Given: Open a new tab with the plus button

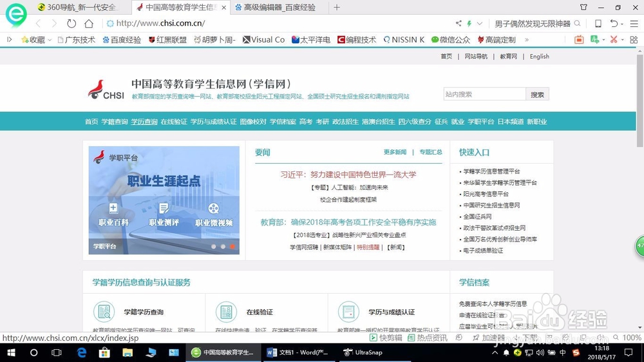Looking at the screenshot, I should pyautogui.click(x=337, y=7).
